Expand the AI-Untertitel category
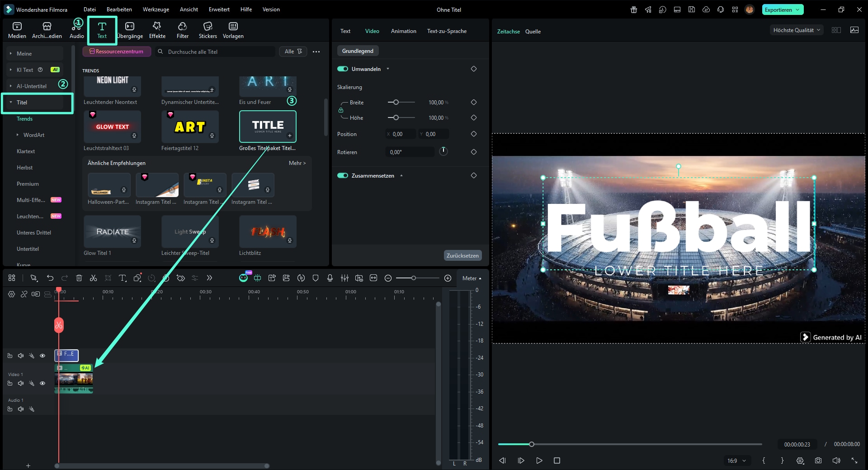Viewport: 868px width, 470px height. pos(11,86)
